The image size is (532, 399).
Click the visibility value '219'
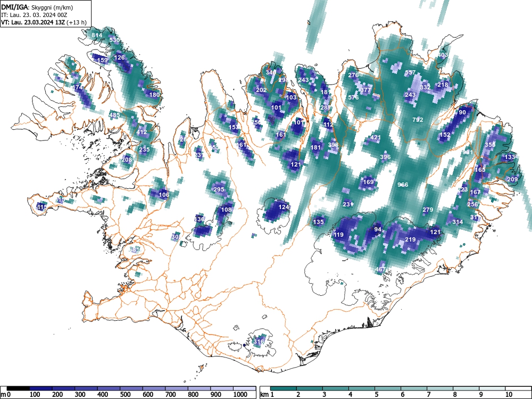coord(410,239)
